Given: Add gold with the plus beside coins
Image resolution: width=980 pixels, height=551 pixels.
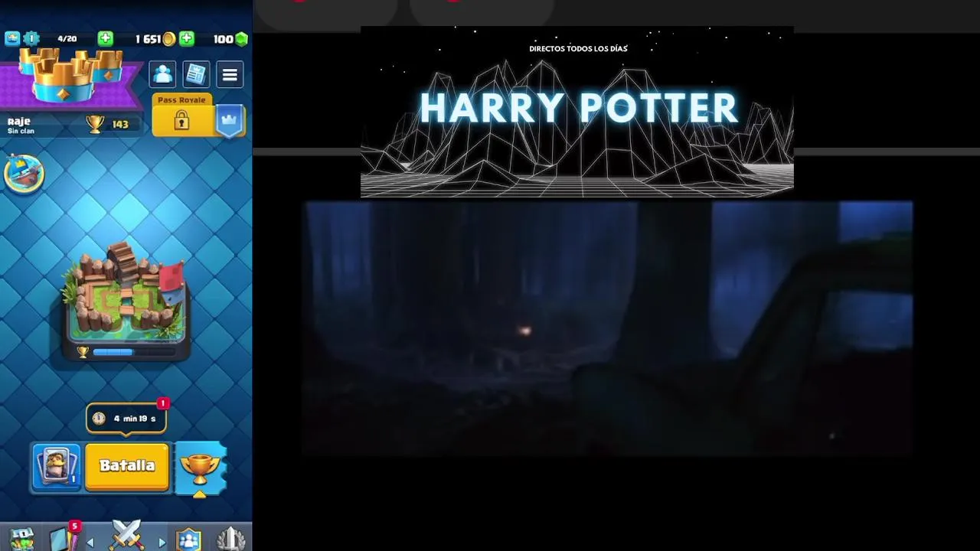Looking at the screenshot, I should click(x=186, y=38).
